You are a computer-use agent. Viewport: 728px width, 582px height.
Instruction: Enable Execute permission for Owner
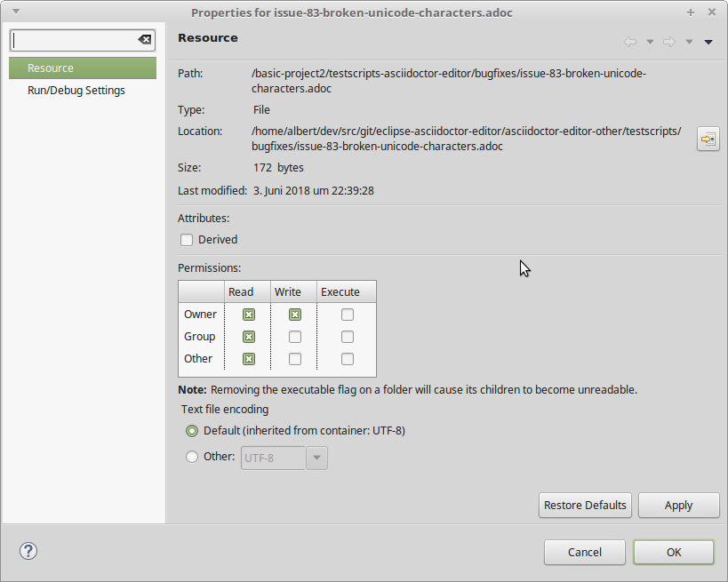[x=347, y=314]
